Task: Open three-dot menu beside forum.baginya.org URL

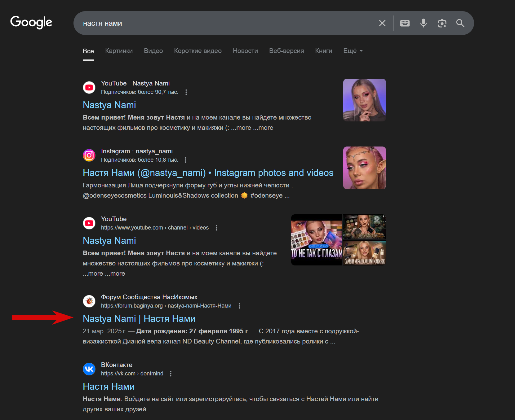Action: click(x=239, y=306)
